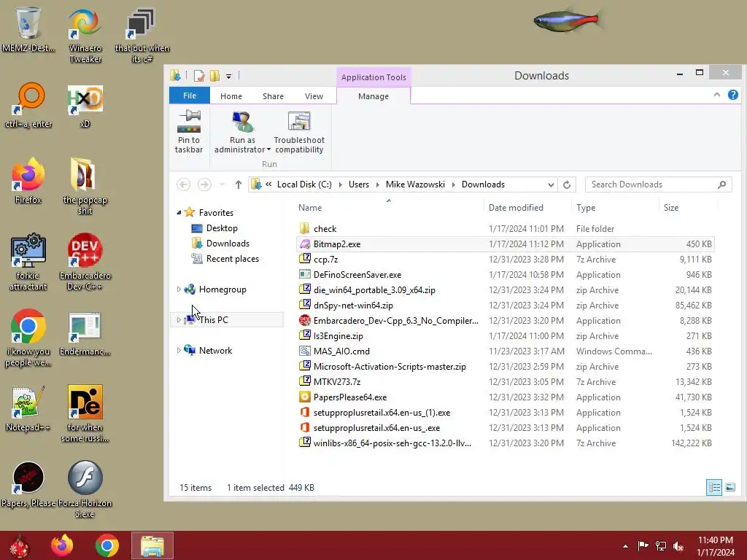Viewport: 747px width, 560px height.
Task: Open Embarcadero Dev-C++ desktop shortcut
Action: [x=85, y=262]
